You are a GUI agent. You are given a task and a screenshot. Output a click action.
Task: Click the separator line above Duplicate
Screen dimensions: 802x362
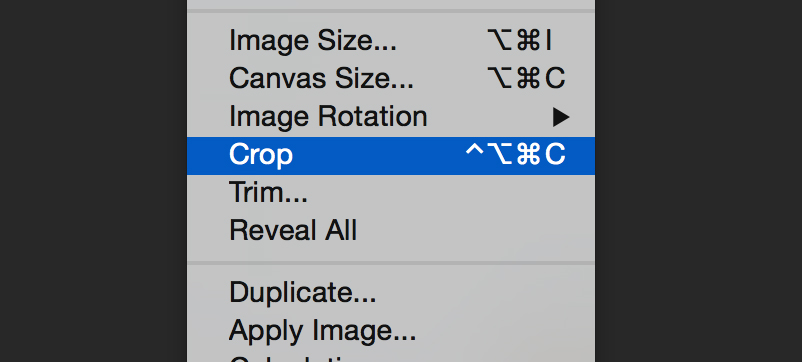point(391,263)
